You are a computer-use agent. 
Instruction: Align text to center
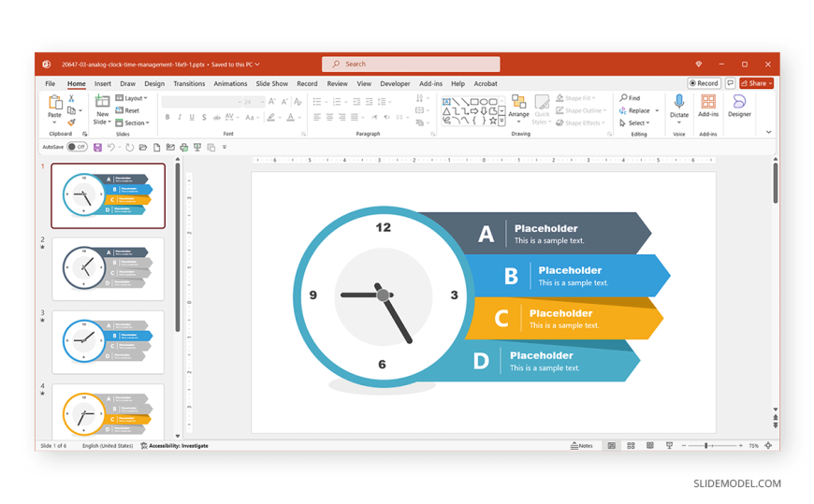pyautogui.click(x=329, y=117)
